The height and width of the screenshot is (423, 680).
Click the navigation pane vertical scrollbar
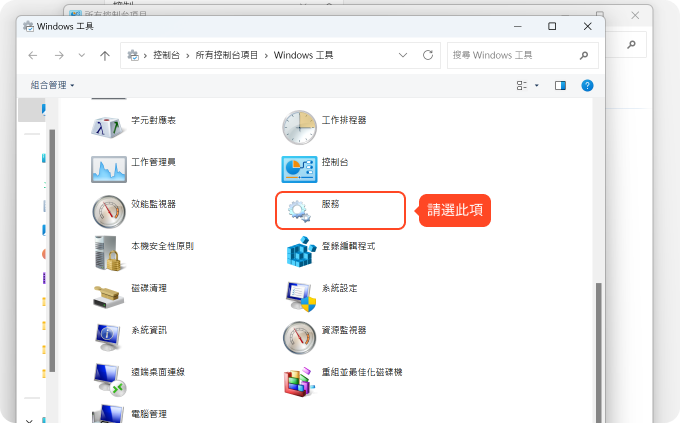(52, 250)
